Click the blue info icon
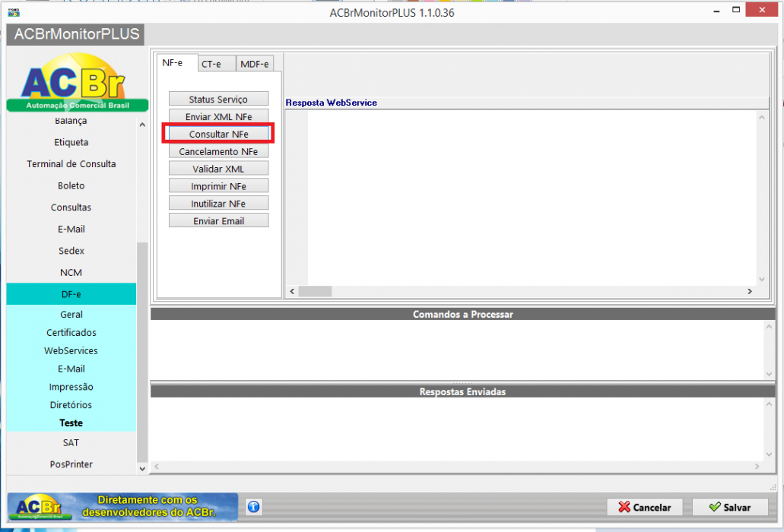The height and width of the screenshot is (532, 784). 253,506
